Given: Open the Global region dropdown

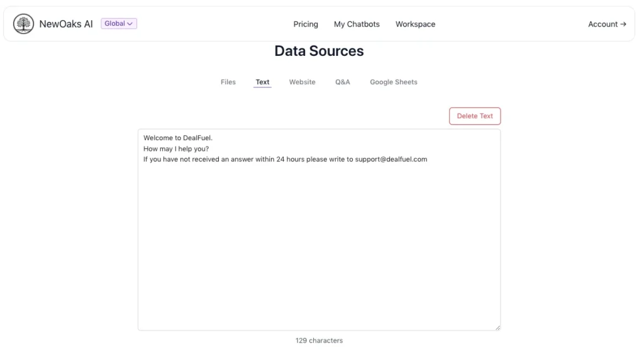Looking at the screenshot, I should point(119,23).
